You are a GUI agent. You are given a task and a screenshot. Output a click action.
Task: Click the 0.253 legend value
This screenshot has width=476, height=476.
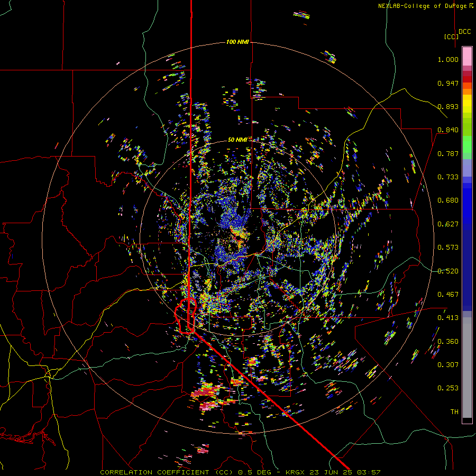pyautogui.click(x=448, y=388)
